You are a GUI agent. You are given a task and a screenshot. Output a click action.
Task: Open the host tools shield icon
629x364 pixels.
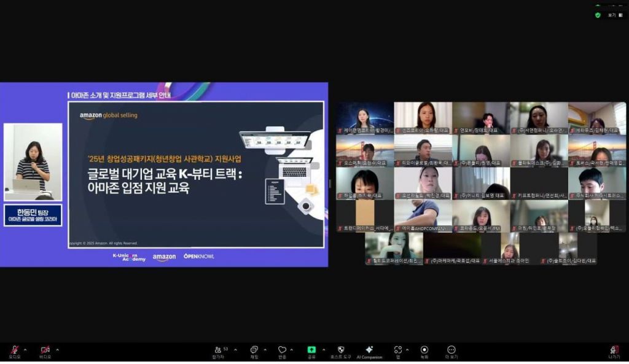click(x=341, y=350)
